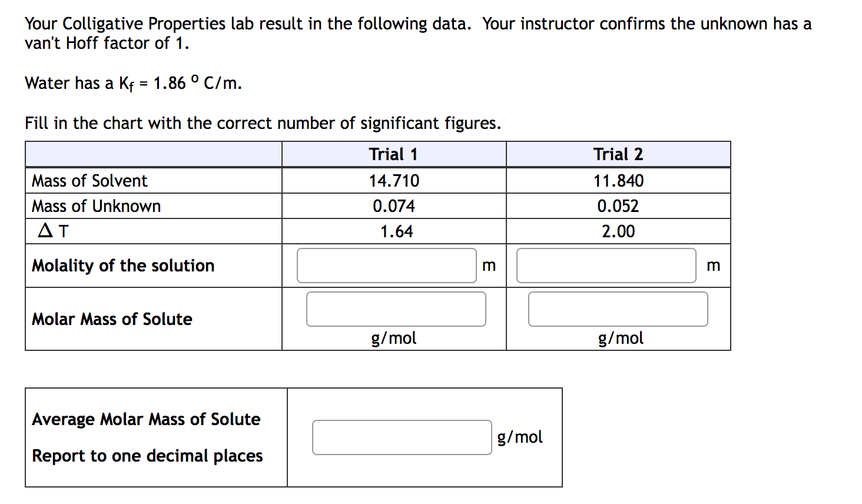Click the Trial 2 column header
Viewport: 862px width, 504px height.
pos(618,154)
